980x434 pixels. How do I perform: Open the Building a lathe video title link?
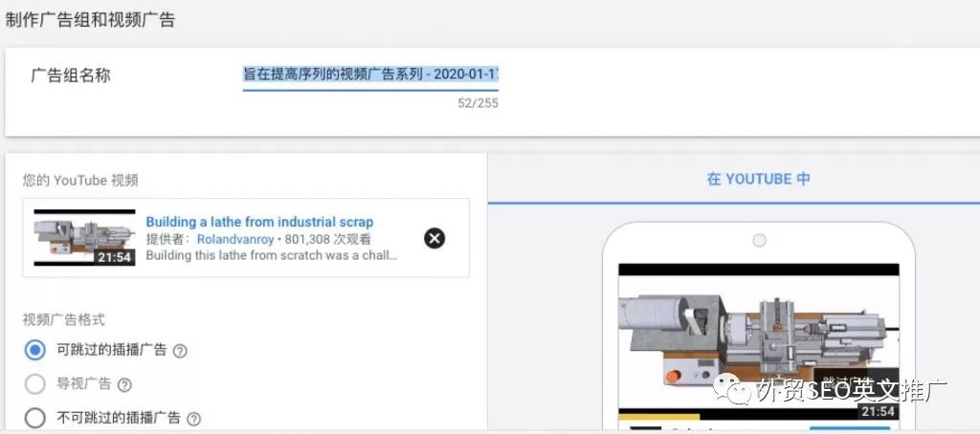259,222
